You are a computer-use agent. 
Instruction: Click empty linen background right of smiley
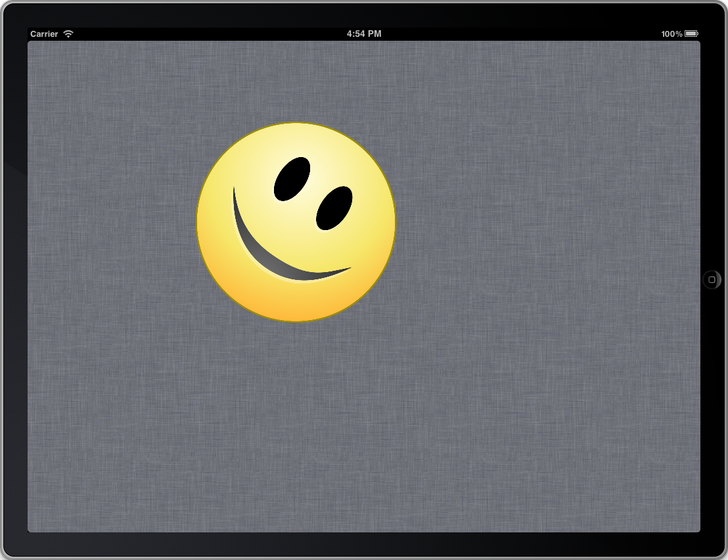click(x=539, y=223)
